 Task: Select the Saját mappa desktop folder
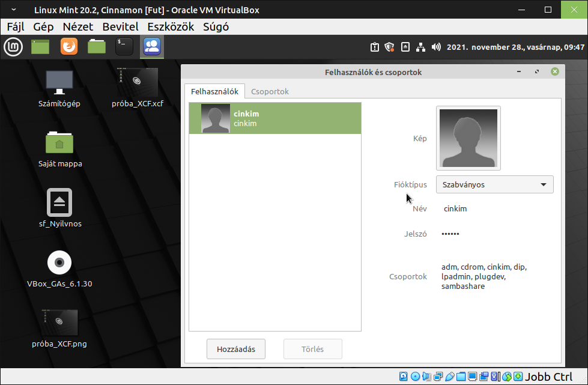point(59,149)
